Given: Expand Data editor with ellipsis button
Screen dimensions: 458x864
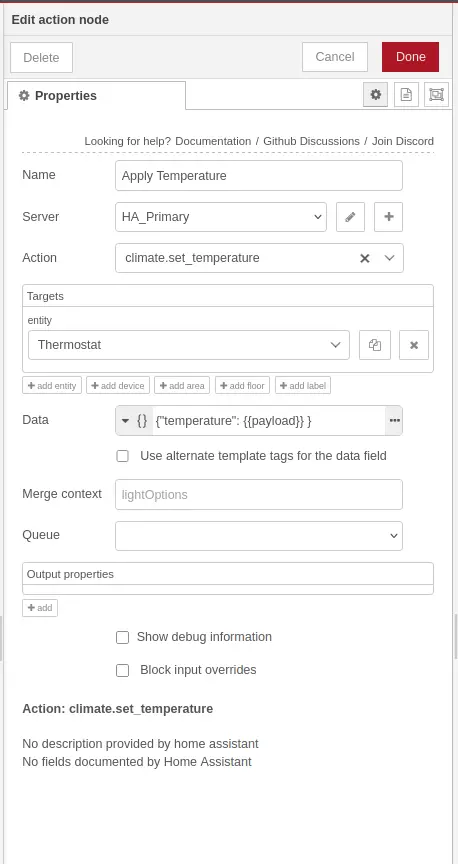Looking at the screenshot, I should (394, 420).
